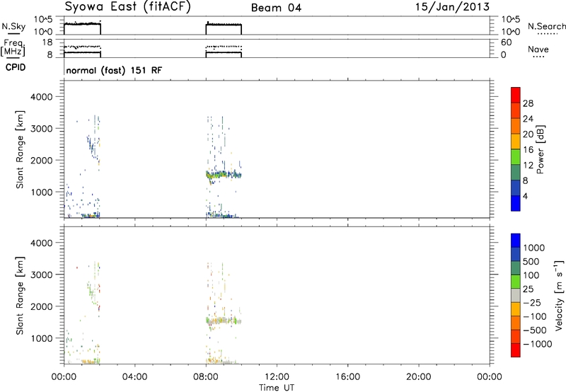
Task: Select the '16:00' time tick label
Action: tap(347, 377)
